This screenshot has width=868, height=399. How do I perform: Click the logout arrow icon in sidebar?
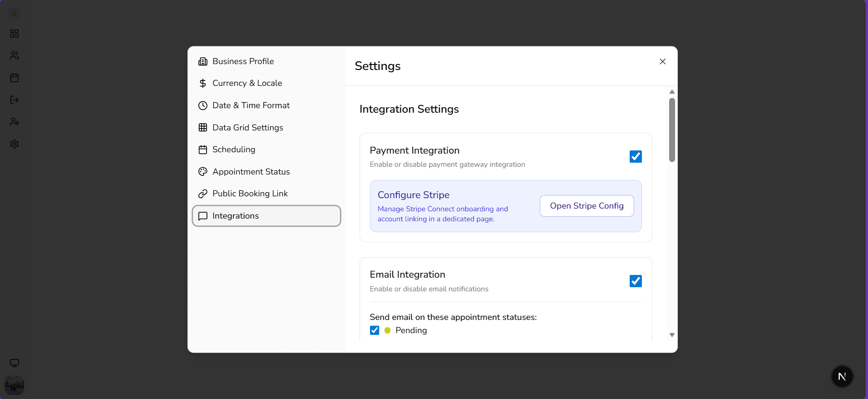[15, 100]
